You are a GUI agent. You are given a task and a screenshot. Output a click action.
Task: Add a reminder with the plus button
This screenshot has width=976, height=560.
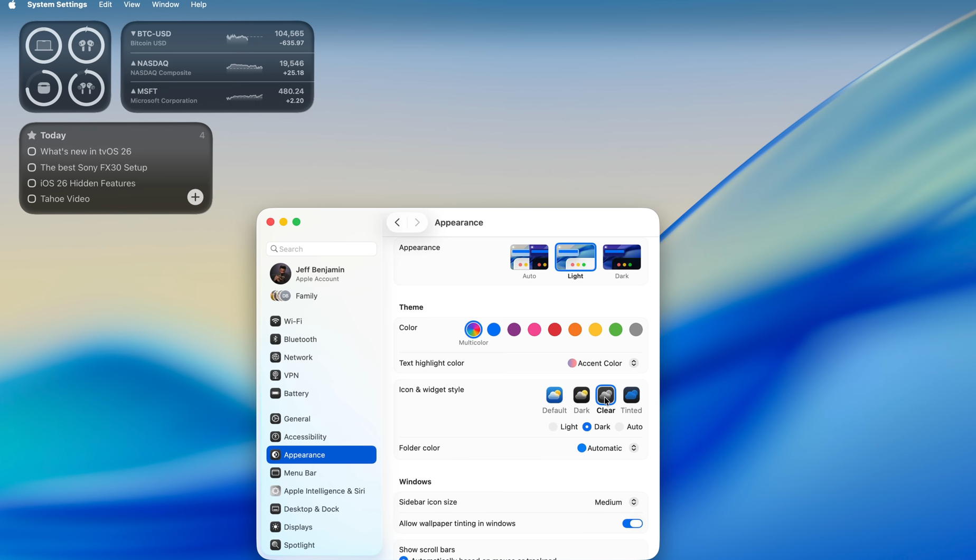tap(195, 197)
